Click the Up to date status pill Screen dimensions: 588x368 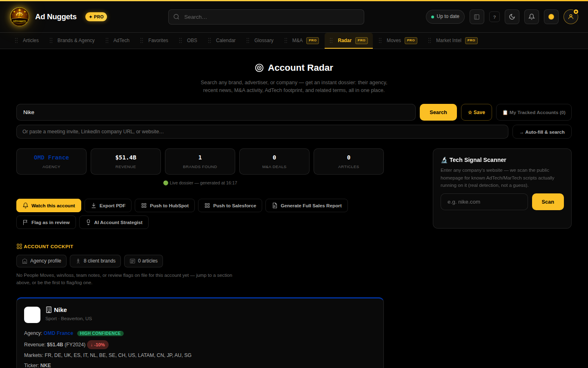(x=445, y=17)
